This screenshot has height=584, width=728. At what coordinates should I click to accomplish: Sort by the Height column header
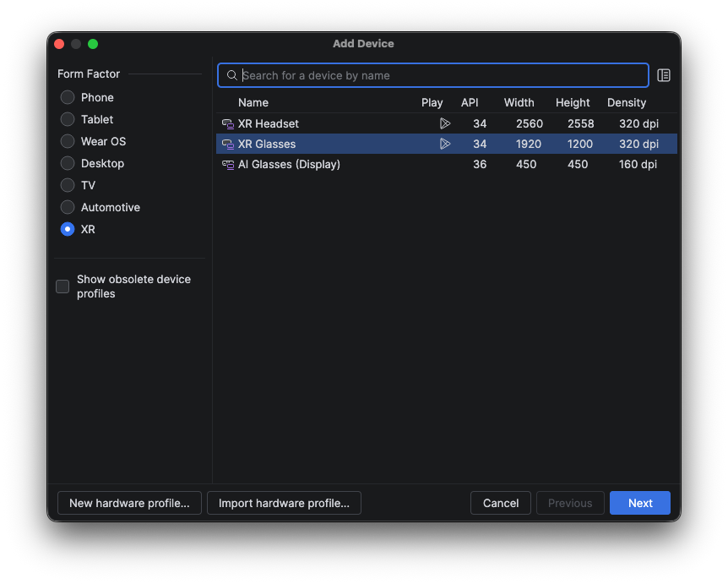pos(573,102)
